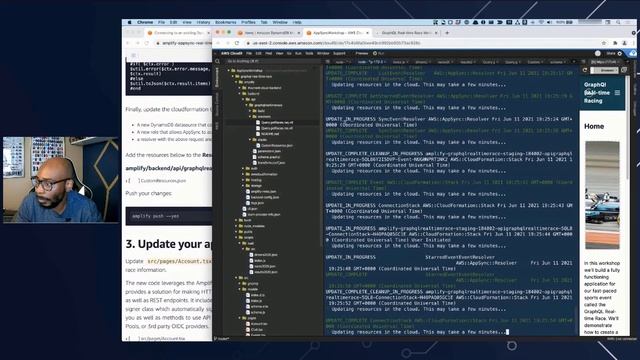
Task: Bookmark the page with the star icon
Action: (x=604, y=43)
